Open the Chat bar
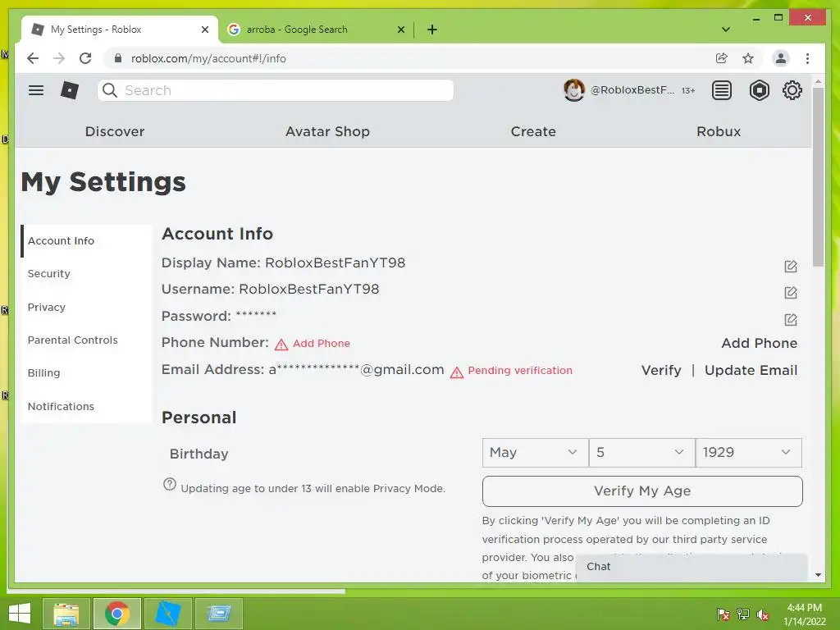This screenshot has width=840, height=630. (x=691, y=567)
